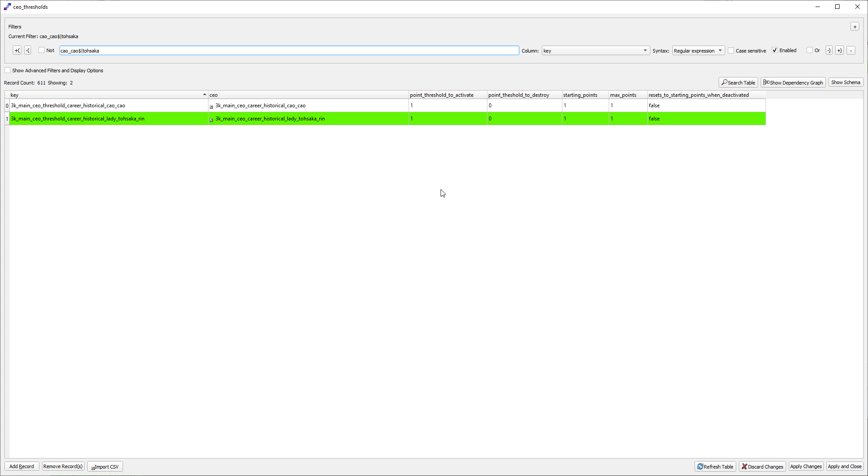Click the '-)' remove close parenthesis button
The image size is (868, 476).
coord(829,50)
